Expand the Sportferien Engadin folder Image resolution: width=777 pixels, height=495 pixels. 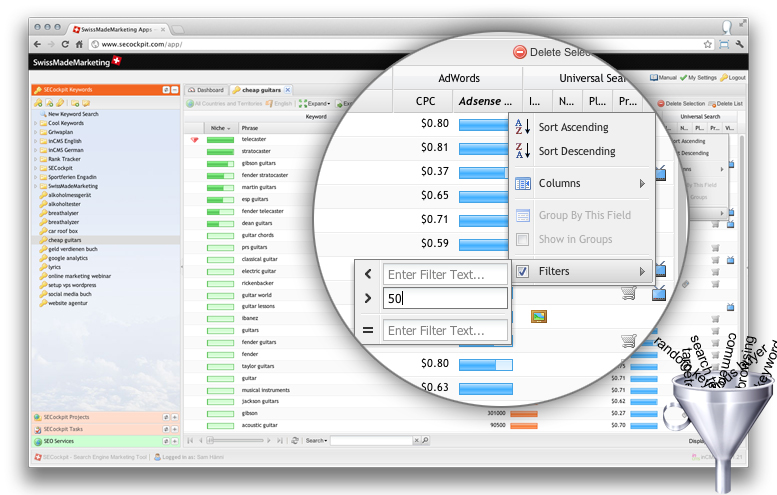tap(36, 177)
